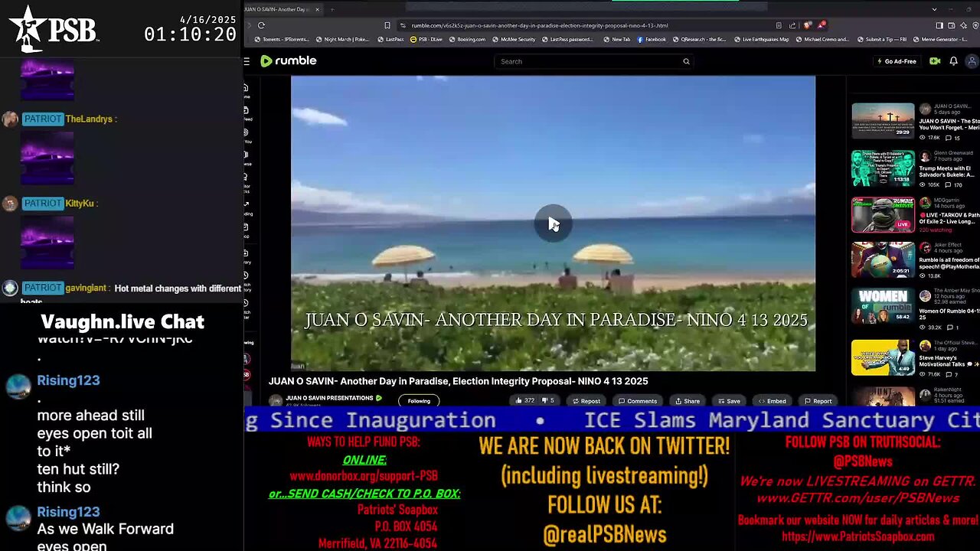Click the GETTR.com/user/PSBNews link
The image size is (980, 551).
pos(858,498)
